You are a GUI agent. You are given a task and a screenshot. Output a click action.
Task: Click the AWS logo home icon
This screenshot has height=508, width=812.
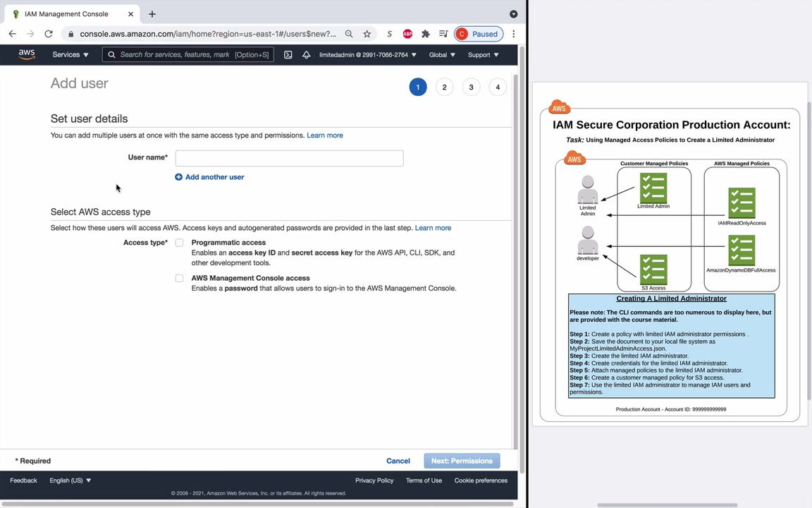(x=26, y=54)
